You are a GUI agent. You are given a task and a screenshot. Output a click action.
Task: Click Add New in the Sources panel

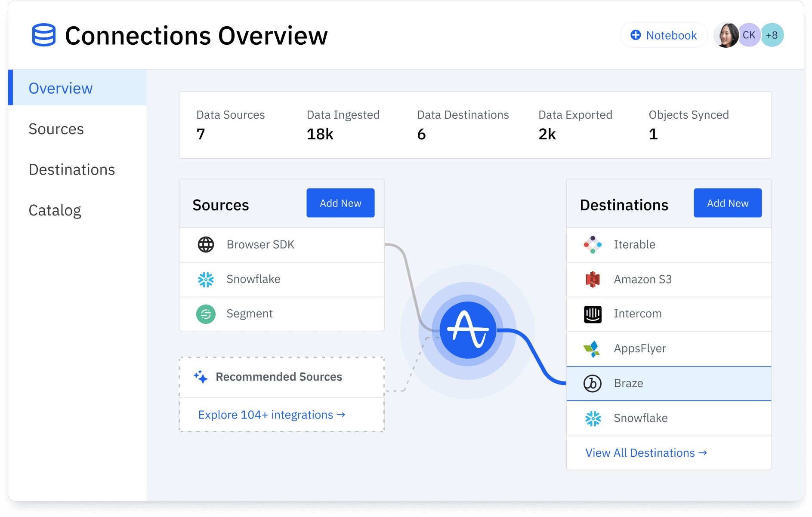[x=340, y=203]
